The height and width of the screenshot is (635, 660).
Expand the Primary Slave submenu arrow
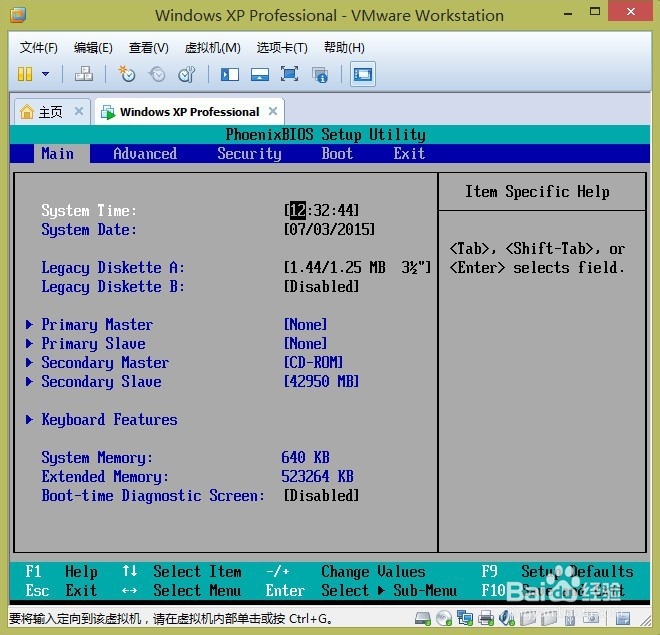(x=29, y=343)
